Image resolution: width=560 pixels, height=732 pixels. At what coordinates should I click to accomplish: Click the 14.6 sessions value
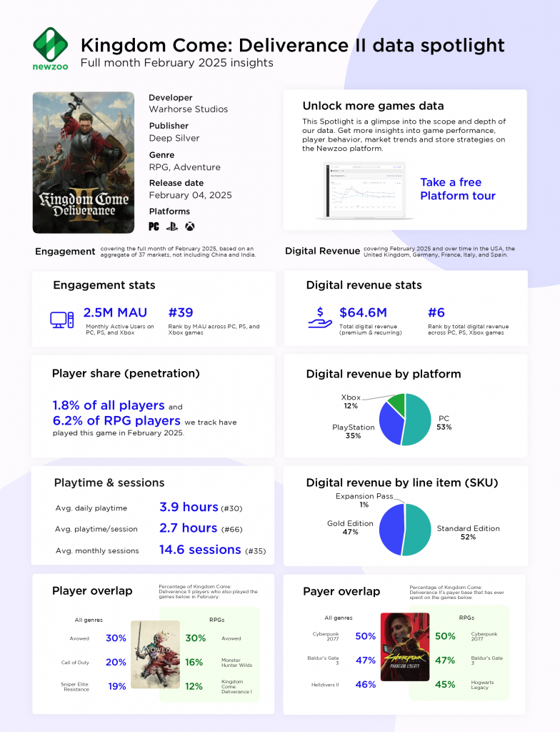pos(200,550)
